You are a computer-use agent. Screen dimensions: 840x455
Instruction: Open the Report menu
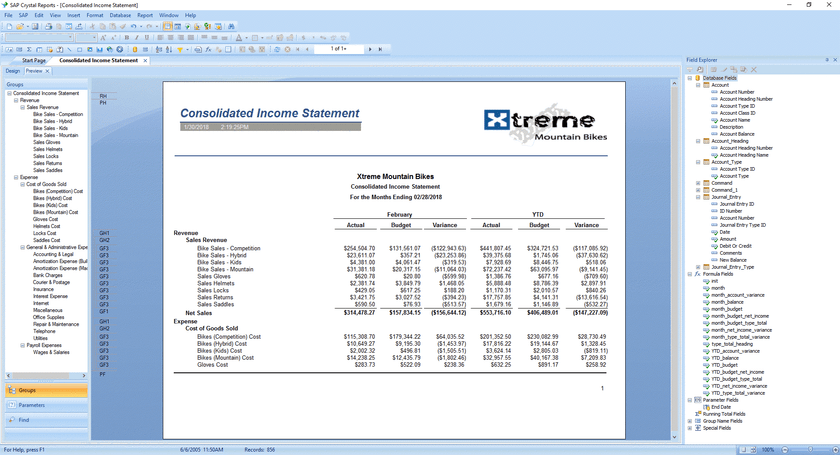[x=145, y=15]
